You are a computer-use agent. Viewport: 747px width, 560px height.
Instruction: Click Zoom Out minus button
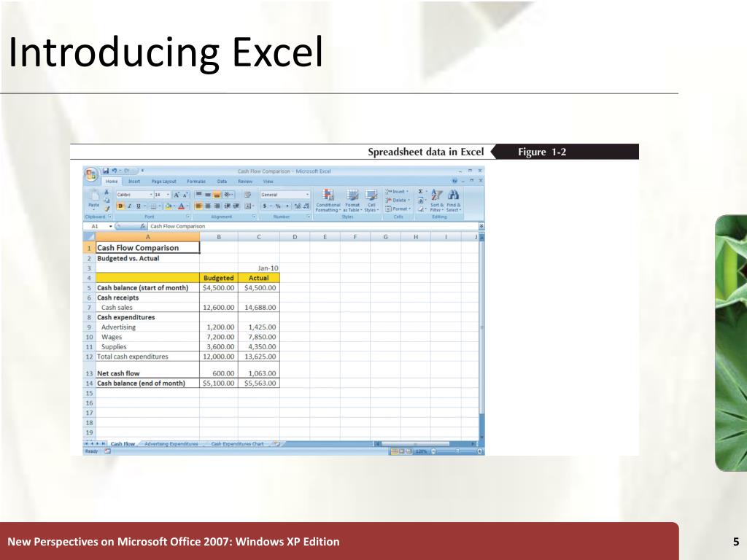pyautogui.click(x=433, y=451)
